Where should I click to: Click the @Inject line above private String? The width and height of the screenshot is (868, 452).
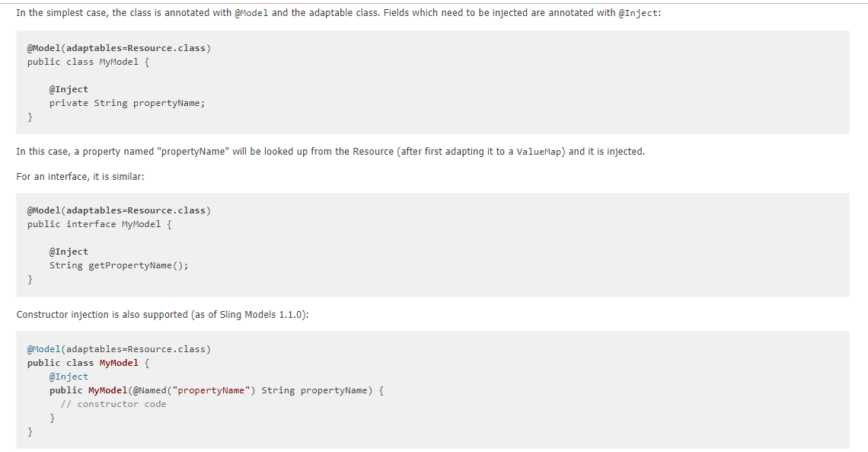[69, 89]
